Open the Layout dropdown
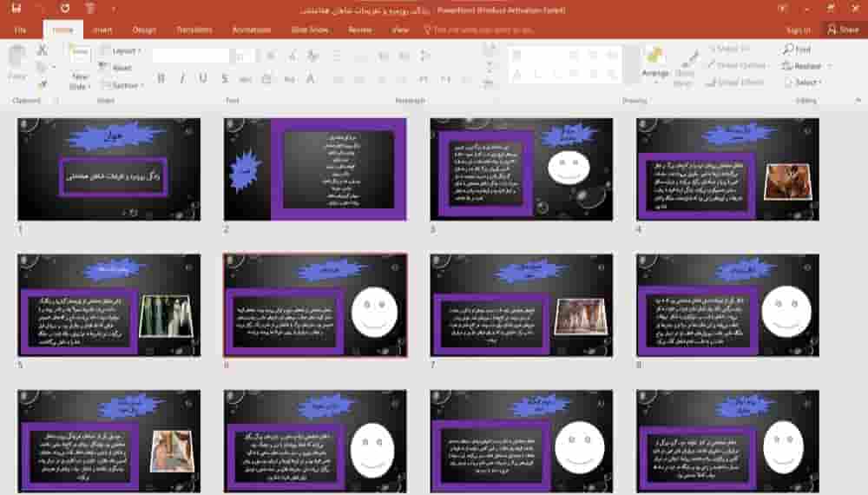The width and height of the screenshot is (868, 495). point(124,51)
